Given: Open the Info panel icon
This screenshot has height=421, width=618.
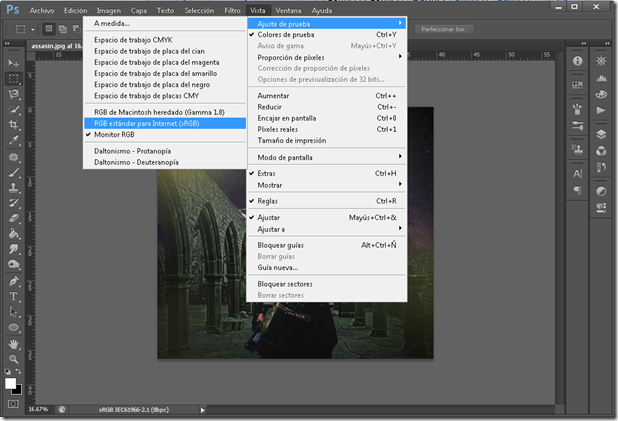Looking at the screenshot, I should (577, 61).
